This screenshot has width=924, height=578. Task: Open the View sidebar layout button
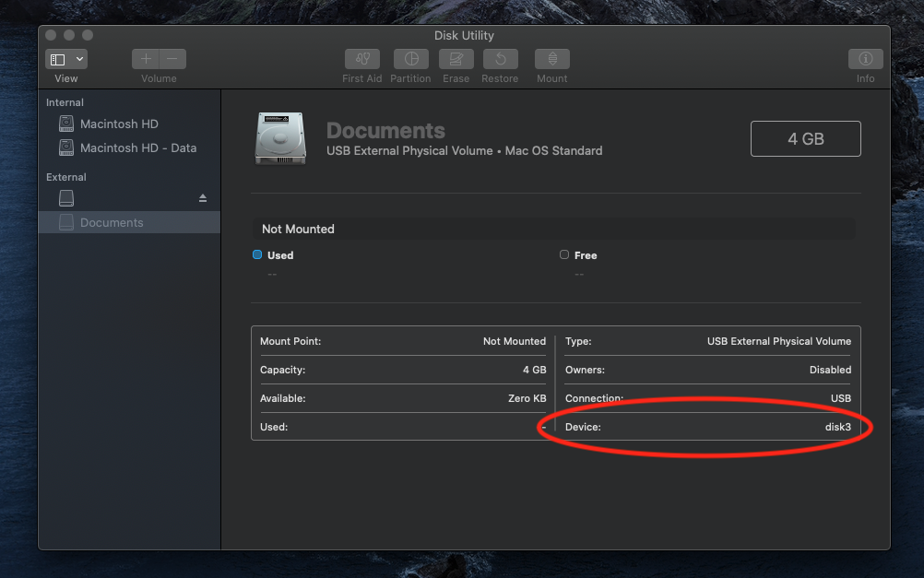[58, 59]
